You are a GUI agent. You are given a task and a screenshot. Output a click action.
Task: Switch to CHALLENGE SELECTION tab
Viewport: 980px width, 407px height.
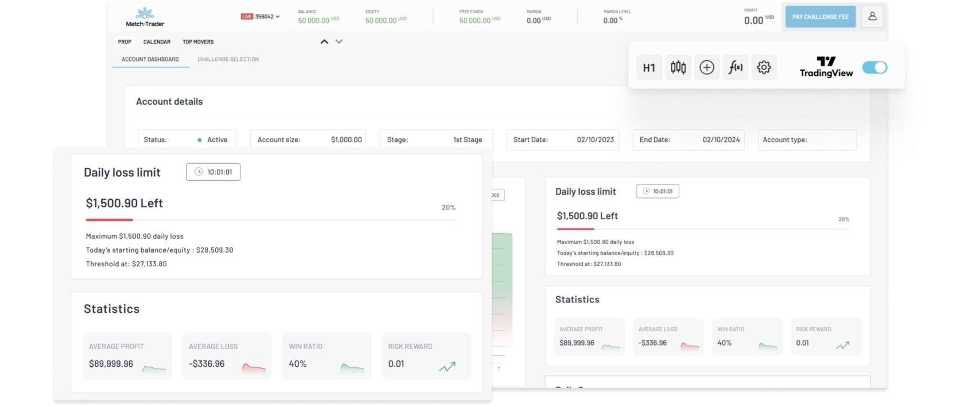pyautogui.click(x=228, y=59)
